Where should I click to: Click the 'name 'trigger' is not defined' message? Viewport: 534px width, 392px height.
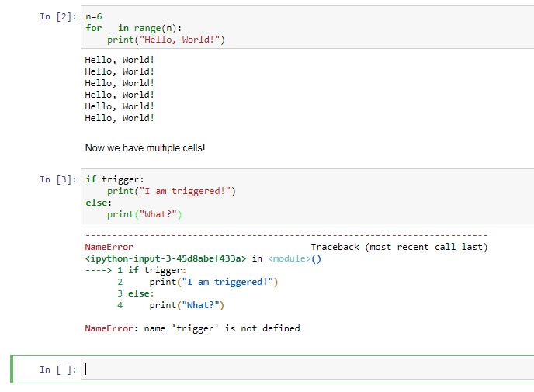pos(222,328)
